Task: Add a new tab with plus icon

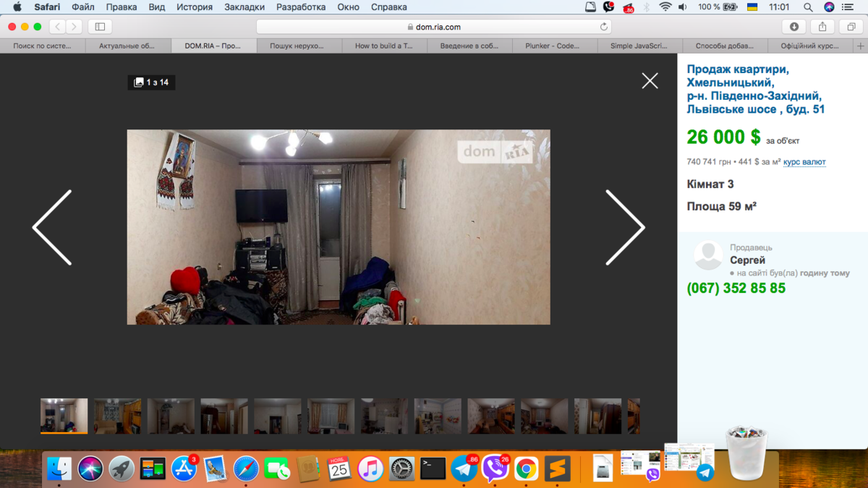Action: pos(860,46)
